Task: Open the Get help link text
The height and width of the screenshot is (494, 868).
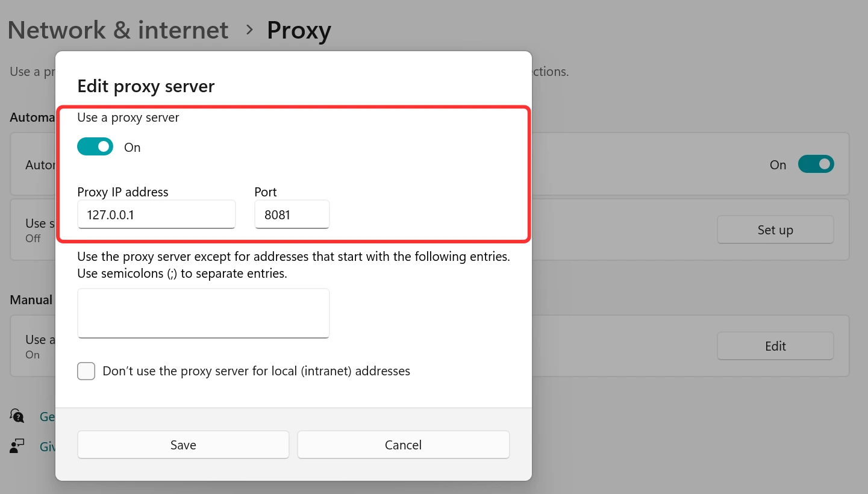Action: [47, 416]
